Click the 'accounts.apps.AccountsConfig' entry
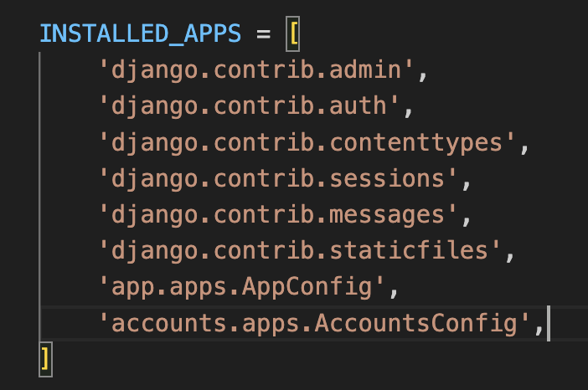Screen dimensions: 588x390 (x=314, y=323)
